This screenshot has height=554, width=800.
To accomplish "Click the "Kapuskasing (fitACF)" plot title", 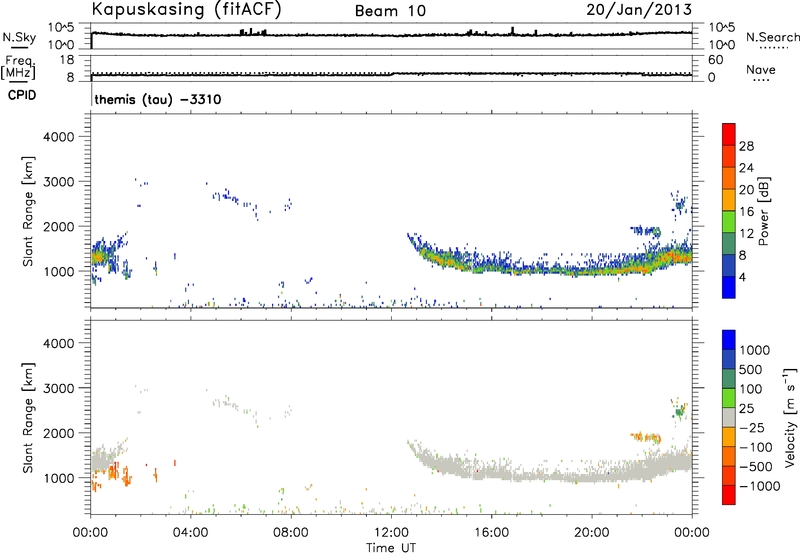I will pyautogui.click(x=186, y=9).
